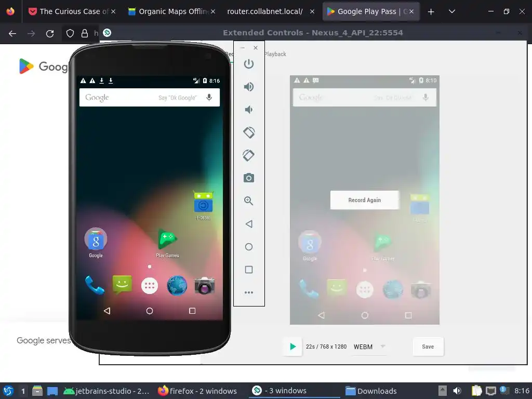Close The Curious Case browser tab
The height and width of the screenshot is (399, 532).
click(113, 11)
